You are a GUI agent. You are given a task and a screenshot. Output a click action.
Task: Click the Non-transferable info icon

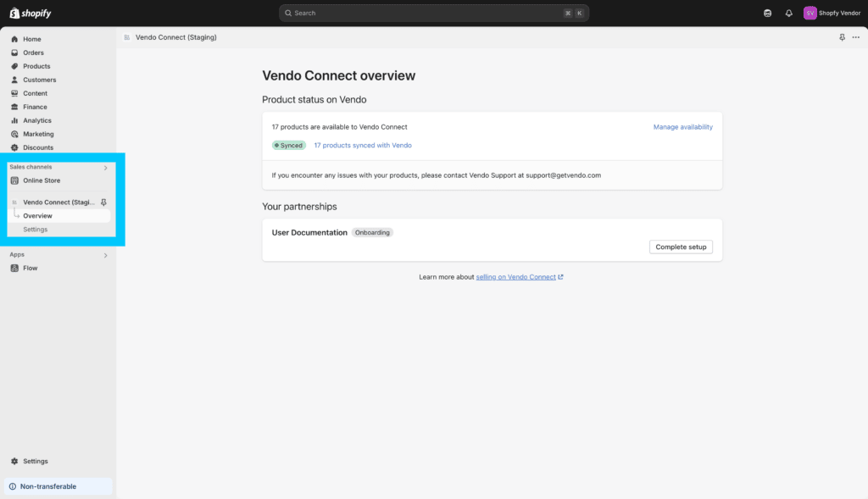click(13, 487)
